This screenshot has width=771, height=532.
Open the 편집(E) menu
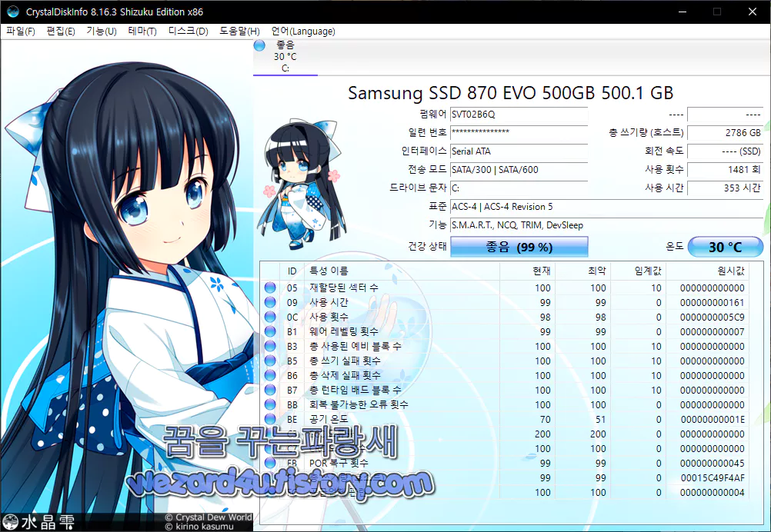coord(61,32)
